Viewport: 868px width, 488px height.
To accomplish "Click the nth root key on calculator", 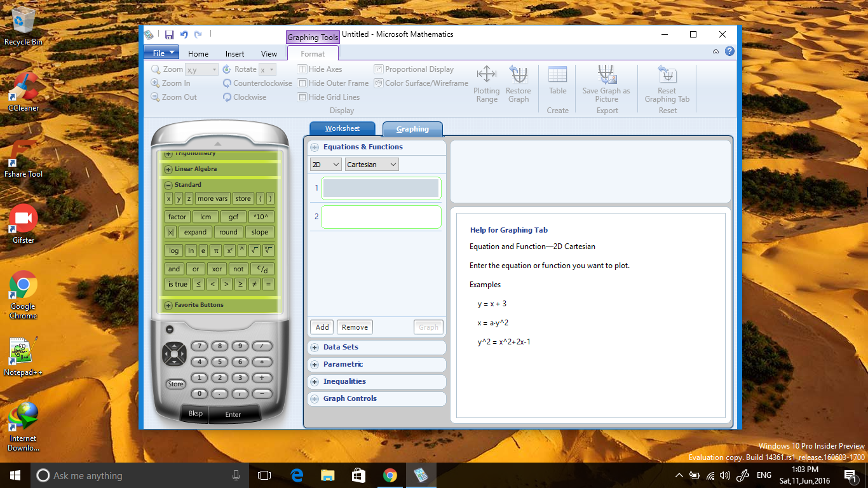I will (x=269, y=250).
